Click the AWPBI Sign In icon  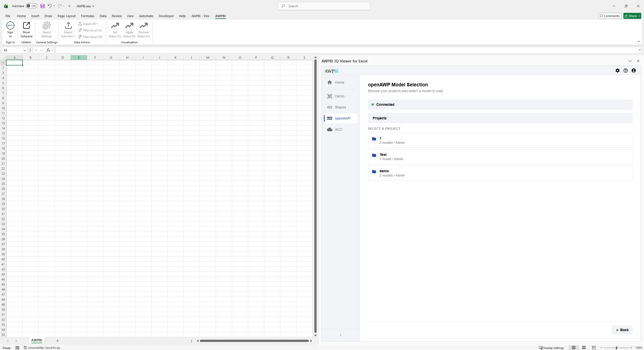[10, 29]
